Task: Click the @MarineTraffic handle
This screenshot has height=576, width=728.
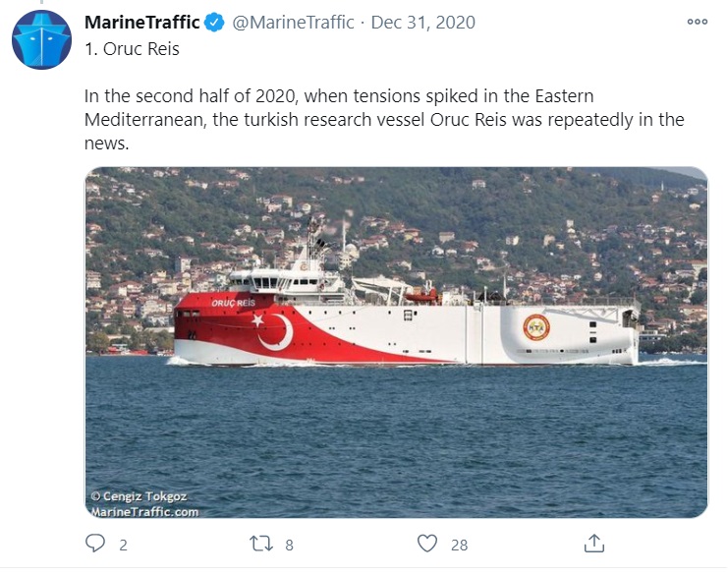Action: point(293,23)
